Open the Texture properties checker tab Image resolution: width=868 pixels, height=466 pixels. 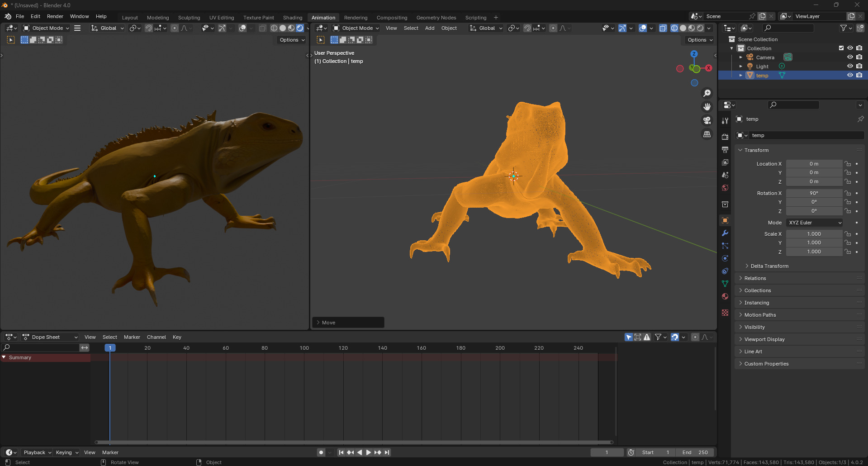(x=725, y=313)
